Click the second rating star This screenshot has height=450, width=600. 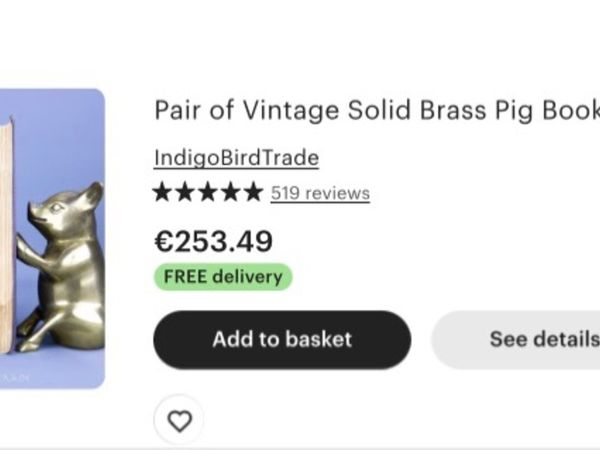click(185, 192)
